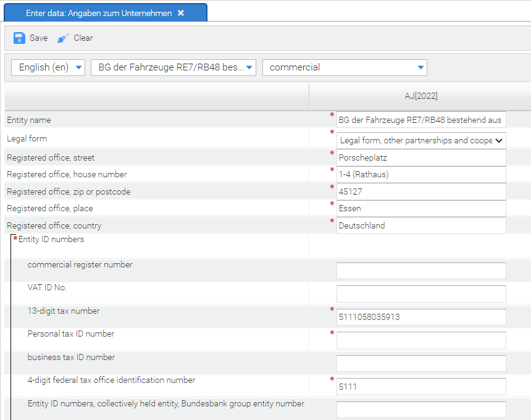Click the country field containing Deutschland
Image resolution: width=531 pixels, height=420 pixels.
click(x=420, y=225)
